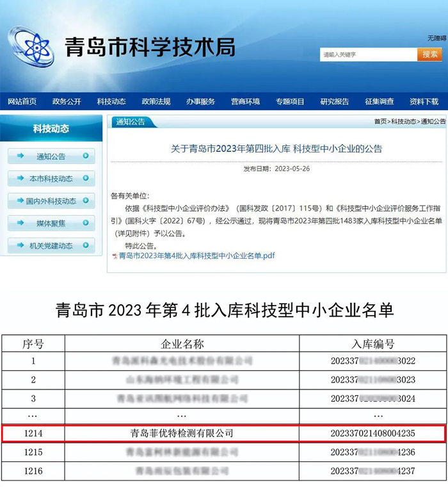
Task: Click the 科技动态 sidebar panel heading
Action: (x=51, y=128)
